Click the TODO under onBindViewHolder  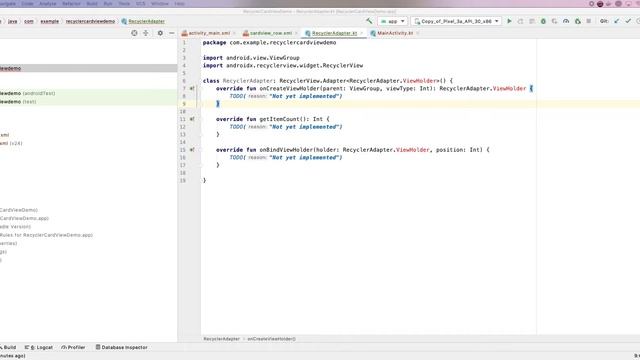coord(286,158)
